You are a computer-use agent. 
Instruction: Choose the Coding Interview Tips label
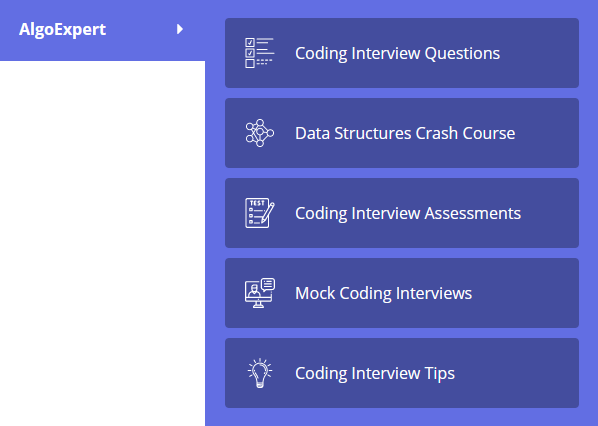pyautogui.click(x=375, y=373)
